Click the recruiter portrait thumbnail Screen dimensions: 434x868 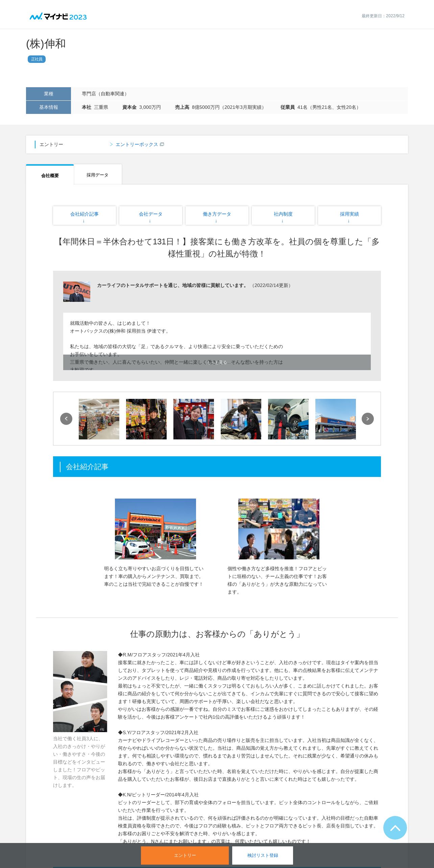[x=77, y=291]
